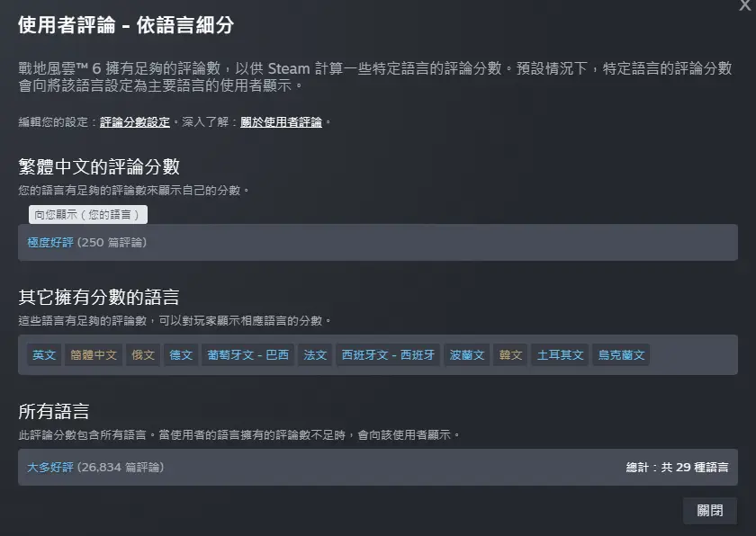Screen dimensions: 756x536
Task: Select the 烏克蘭文 language tag
Action: (x=621, y=354)
